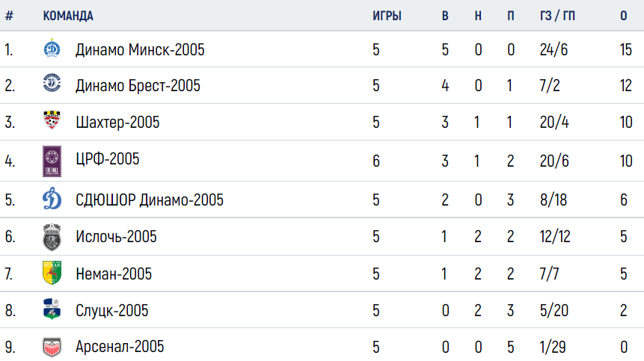
Task: Select the purple ЦРФ-2005 logo
Action: 52,161
